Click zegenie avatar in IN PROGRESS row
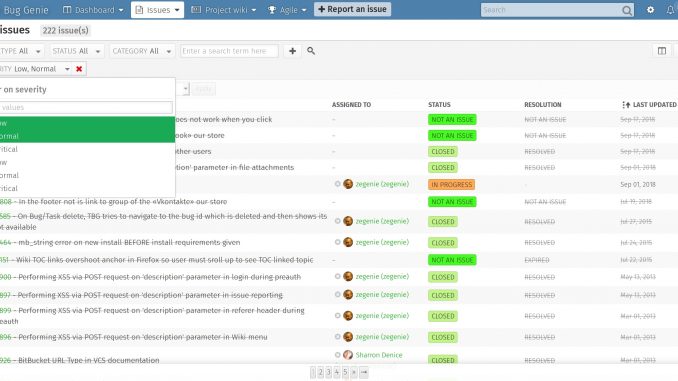Screen dimensions: 678x381 pos(348,184)
